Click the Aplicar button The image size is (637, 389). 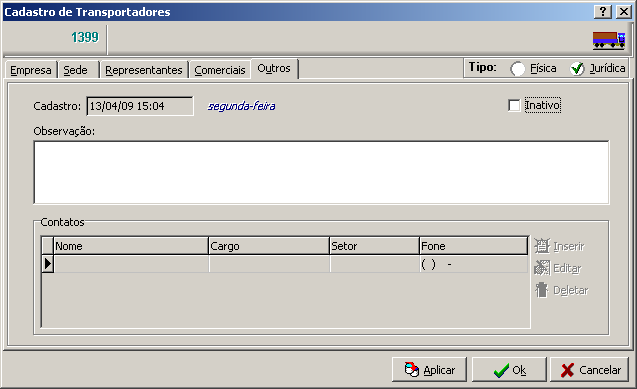tap(429, 370)
